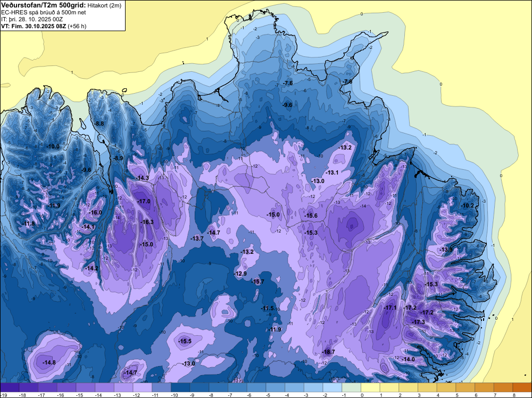Viewport: 532px width, 398px height.
Task: Click the -17.1 temperature value
Action: (x=390, y=308)
